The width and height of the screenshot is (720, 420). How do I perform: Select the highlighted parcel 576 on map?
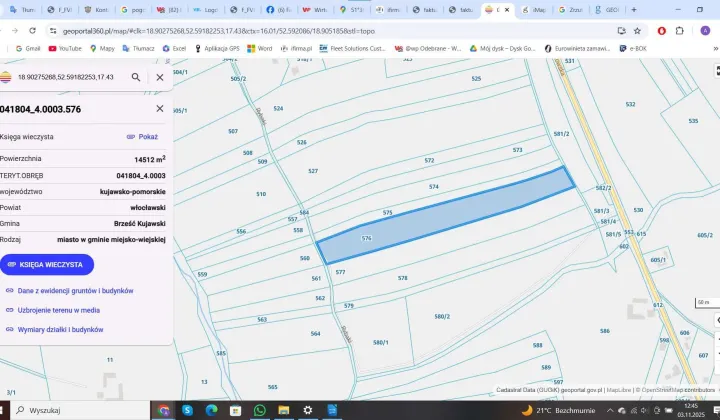pos(440,218)
